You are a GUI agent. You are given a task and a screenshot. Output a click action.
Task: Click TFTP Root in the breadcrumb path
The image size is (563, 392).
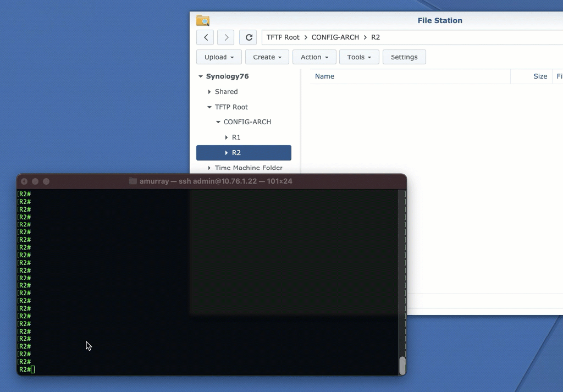283,37
